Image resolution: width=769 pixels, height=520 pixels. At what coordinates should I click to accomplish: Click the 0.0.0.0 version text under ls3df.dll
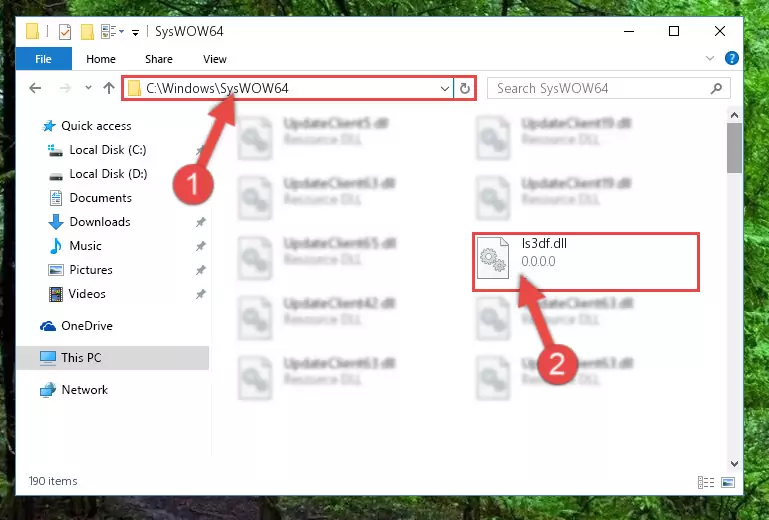538,261
